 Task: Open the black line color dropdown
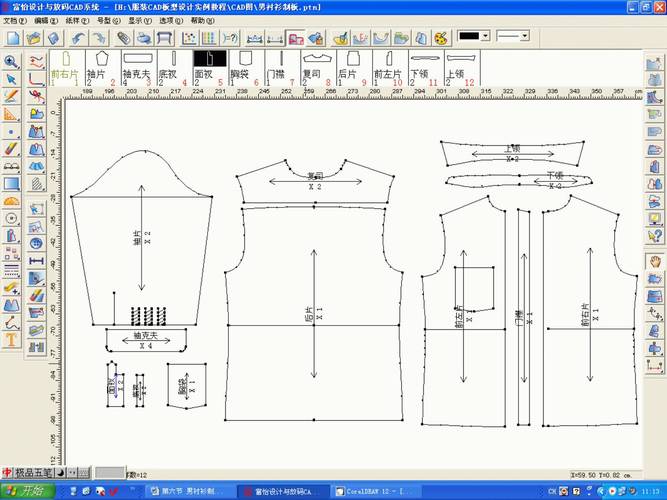[486, 36]
